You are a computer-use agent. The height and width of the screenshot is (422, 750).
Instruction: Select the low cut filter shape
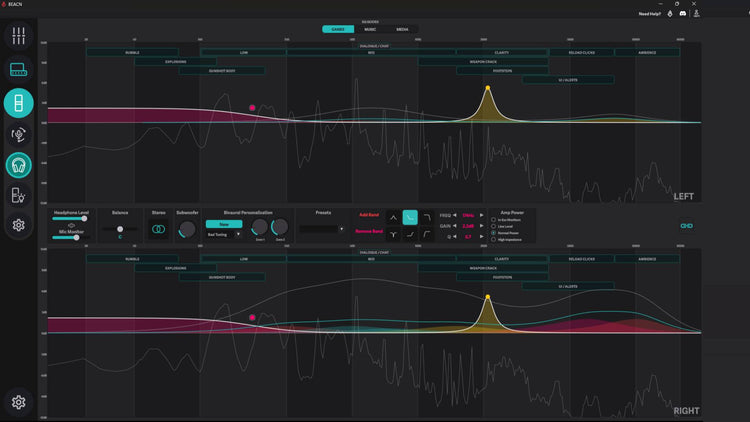coord(427,234)
